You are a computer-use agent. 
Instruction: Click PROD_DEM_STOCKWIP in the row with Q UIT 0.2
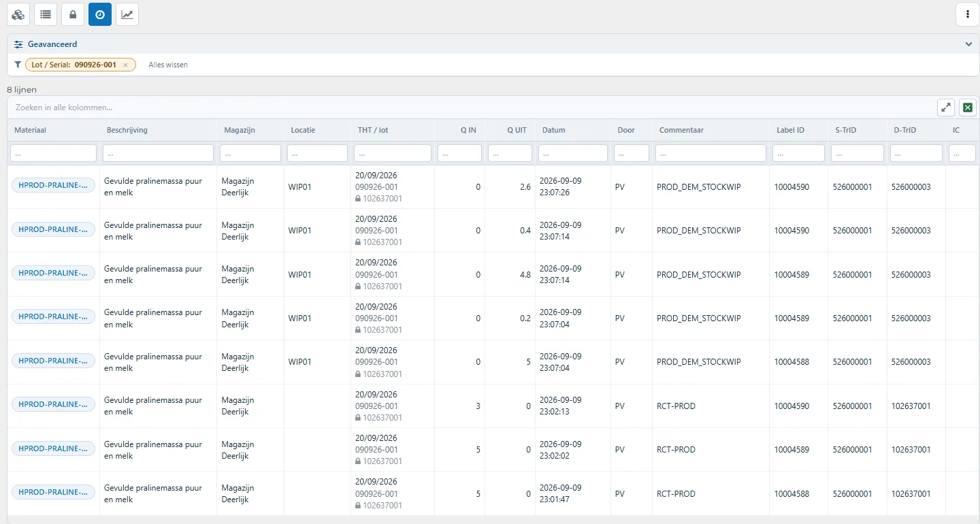tap(698, 318)
